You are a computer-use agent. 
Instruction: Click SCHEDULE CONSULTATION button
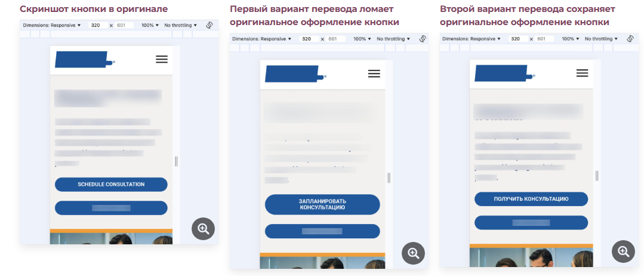click(x=111, y=184)
